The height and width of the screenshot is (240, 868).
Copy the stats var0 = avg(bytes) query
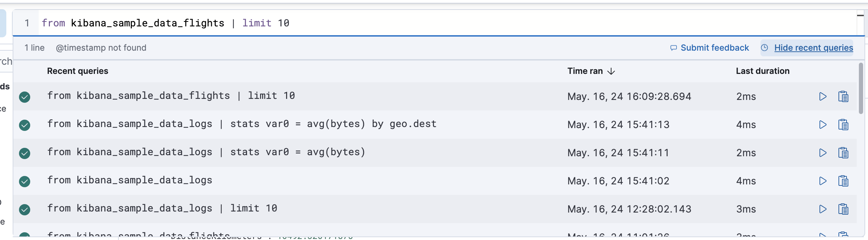(x=843, y=153)
